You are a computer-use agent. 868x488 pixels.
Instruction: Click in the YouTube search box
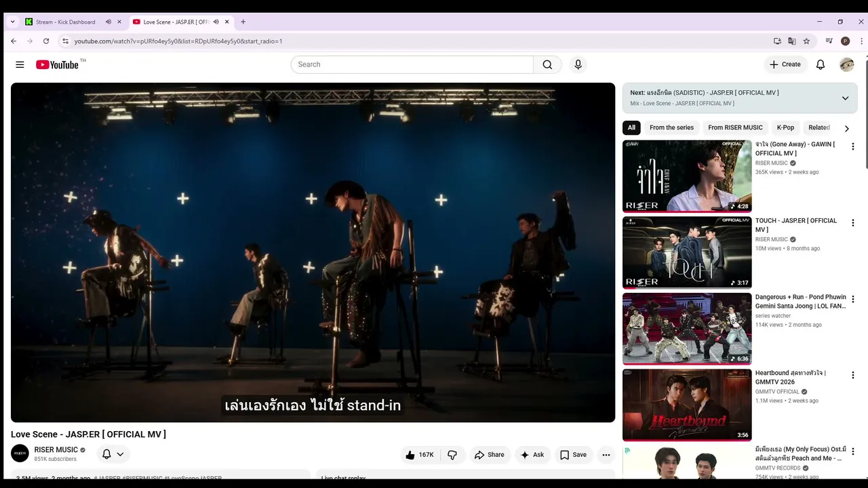412,64
